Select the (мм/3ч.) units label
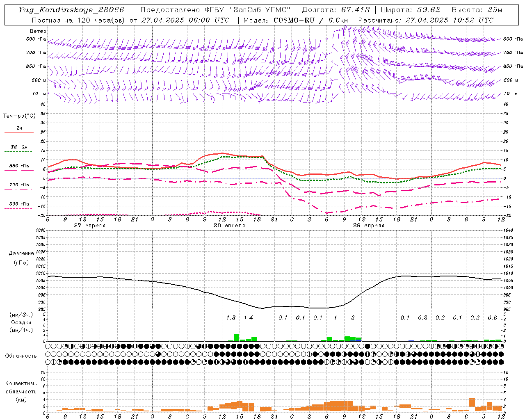Viewport: 525px width, 420px height. (21, 315)
